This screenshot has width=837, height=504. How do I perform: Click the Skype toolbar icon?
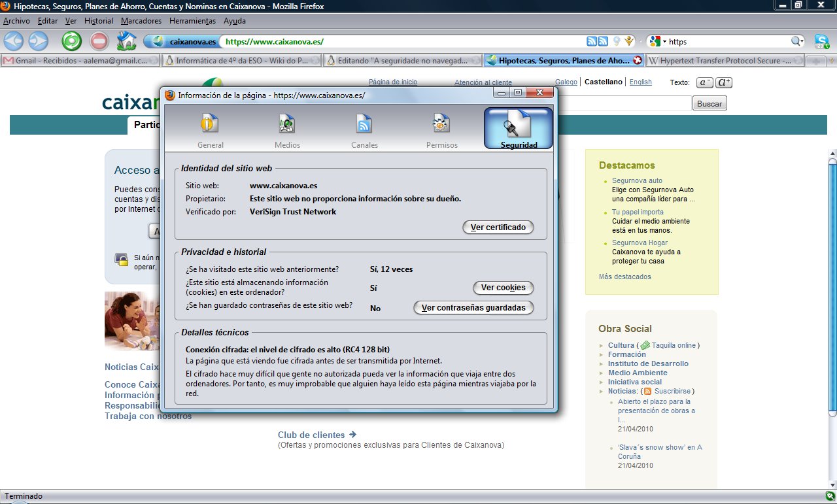(821, 41)
